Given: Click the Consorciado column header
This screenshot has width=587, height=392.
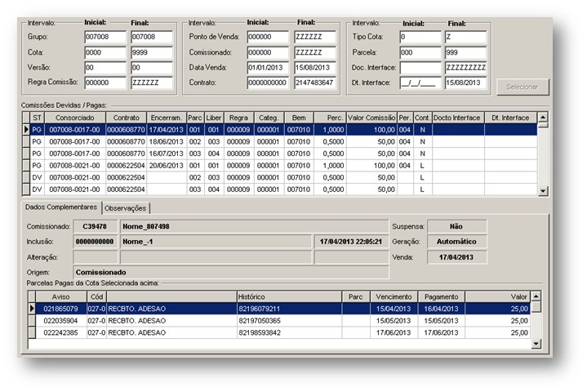Looking at the screenshot, I should point(75,118).
